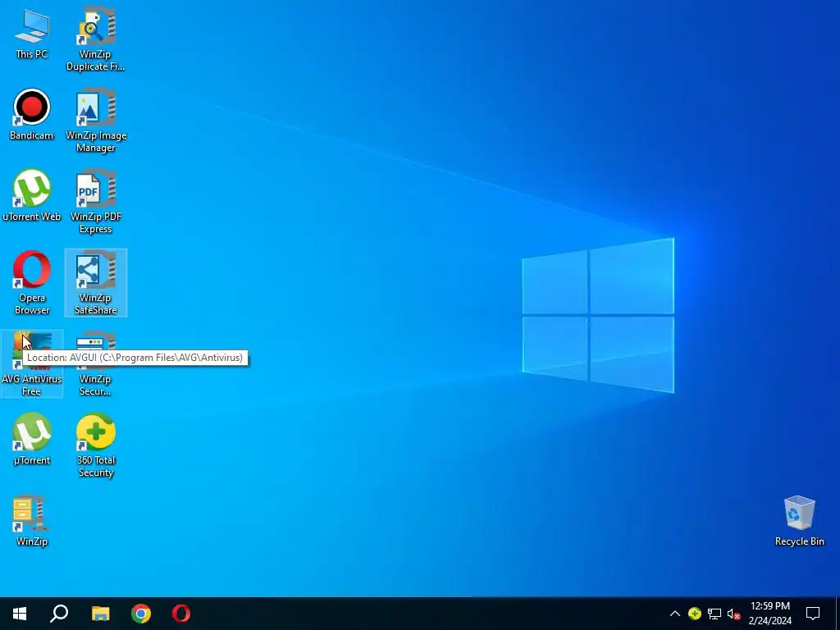Open the Windows Start menu
Viewport: 840px width, 630px height.
pos(20,614)
